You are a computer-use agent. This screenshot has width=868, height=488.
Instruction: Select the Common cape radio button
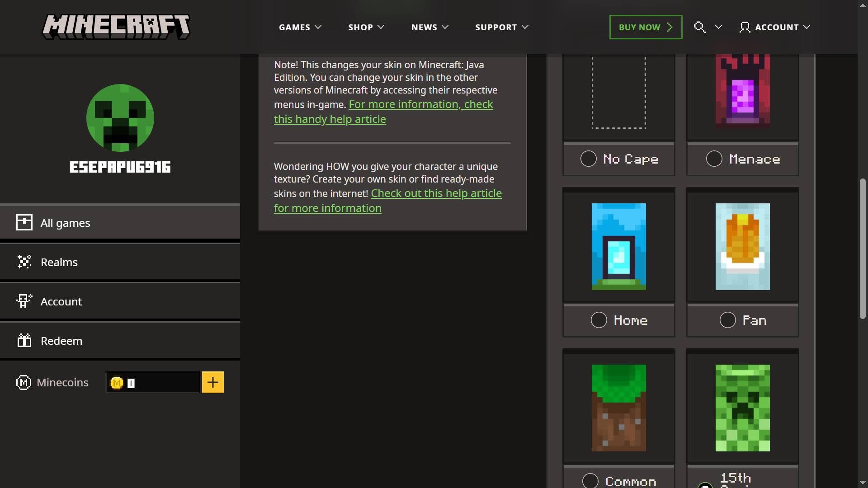590,481
